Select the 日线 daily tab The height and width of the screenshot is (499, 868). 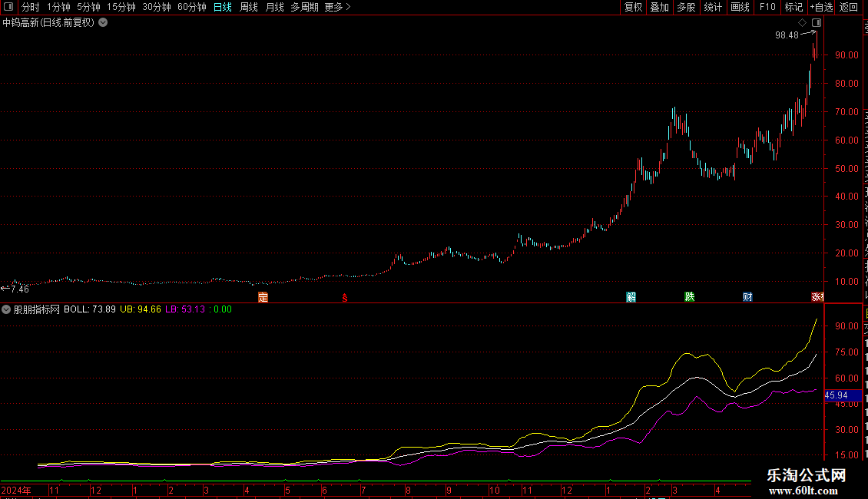(x=223, y=7)
